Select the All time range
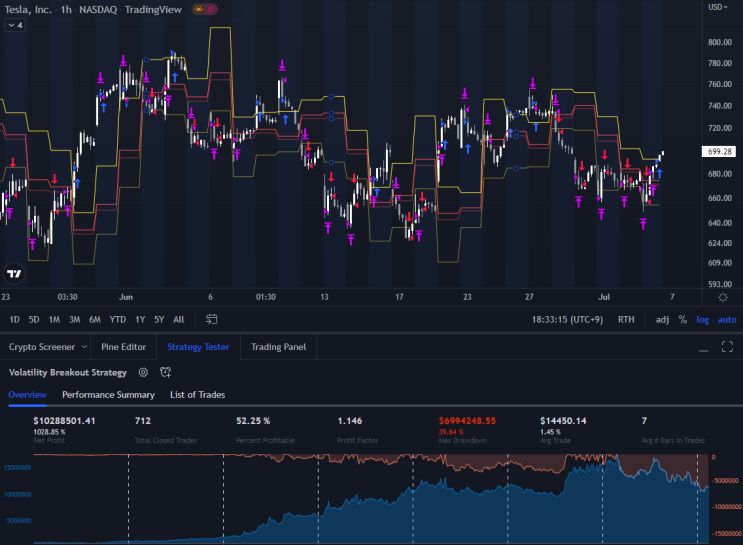This screenshot has height=545, width=743. pos(179,319)
